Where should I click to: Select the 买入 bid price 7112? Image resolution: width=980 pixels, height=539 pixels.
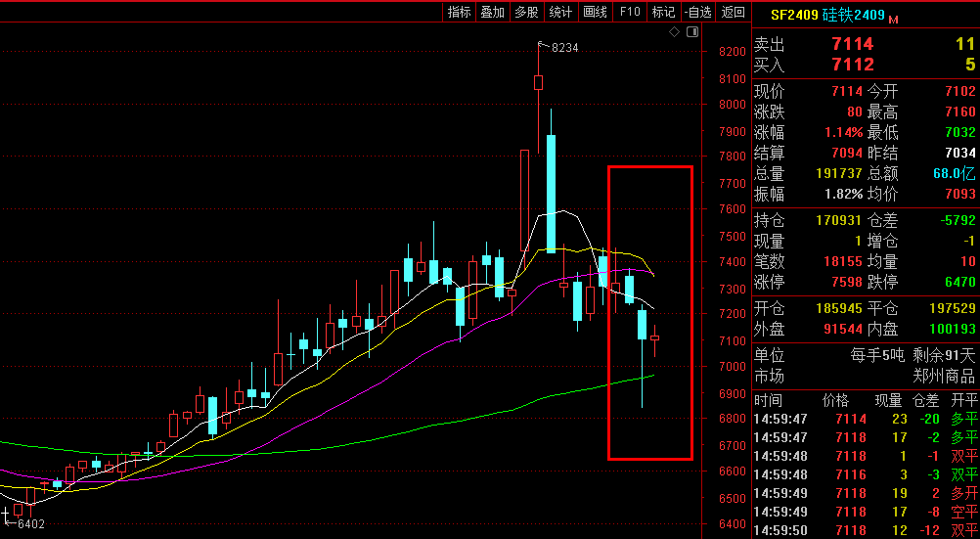coord(852,65)
